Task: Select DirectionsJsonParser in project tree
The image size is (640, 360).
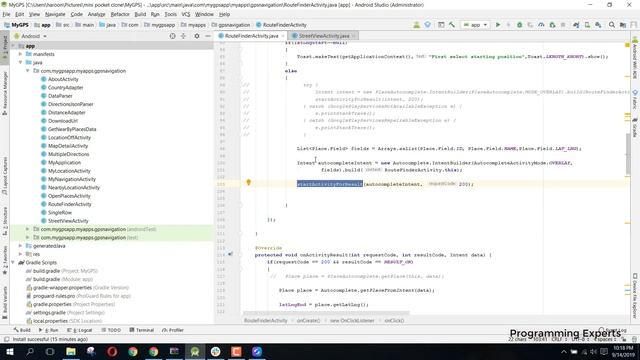Action: click(71, 104)
